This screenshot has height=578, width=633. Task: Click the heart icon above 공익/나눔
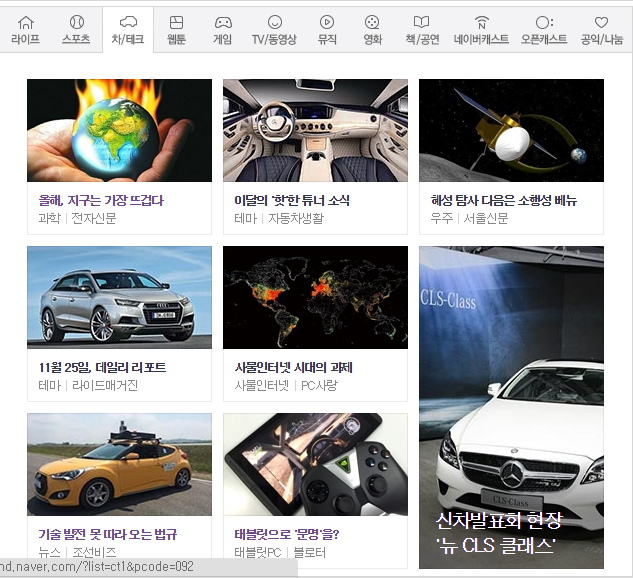pos(601,22)
